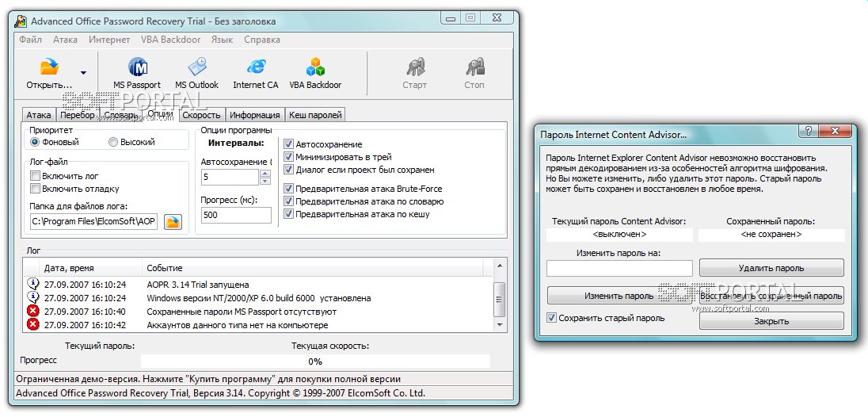Screen dimensions: 868x417
Task: Click the Удалить пароль button
Action: point(771,268)
